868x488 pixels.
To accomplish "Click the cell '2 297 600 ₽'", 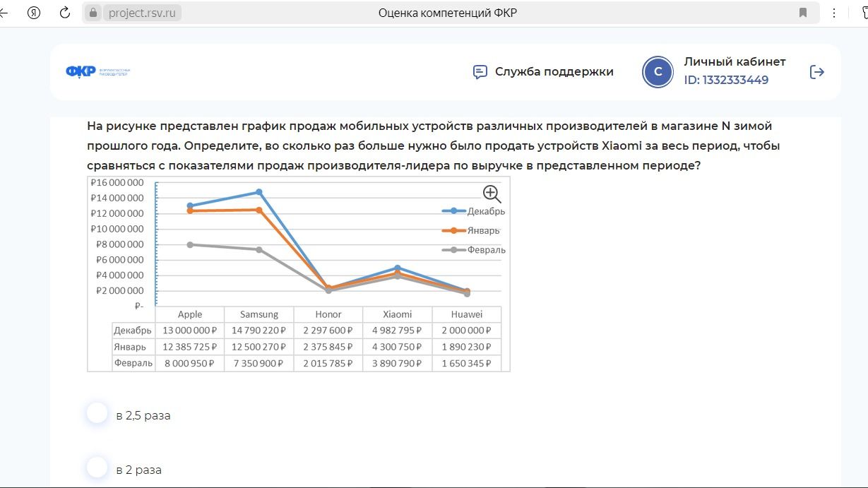I will [328, 331].
